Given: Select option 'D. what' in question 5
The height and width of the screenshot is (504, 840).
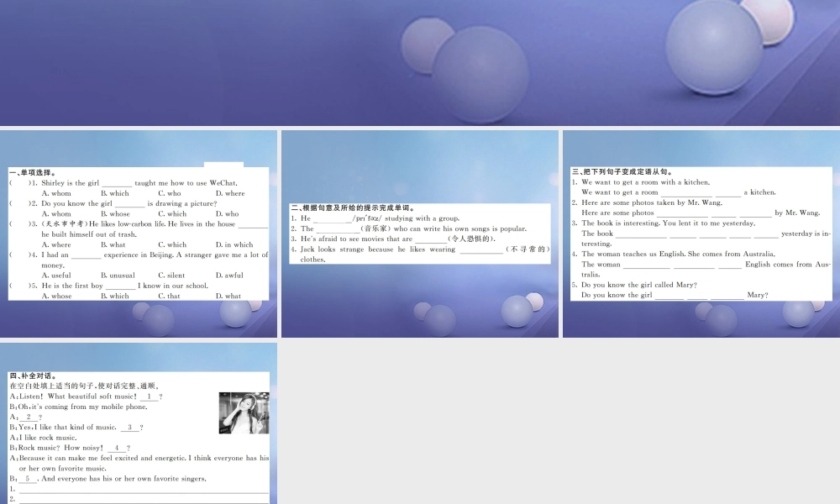Looking at the screenshot, I should coord(228,296).
